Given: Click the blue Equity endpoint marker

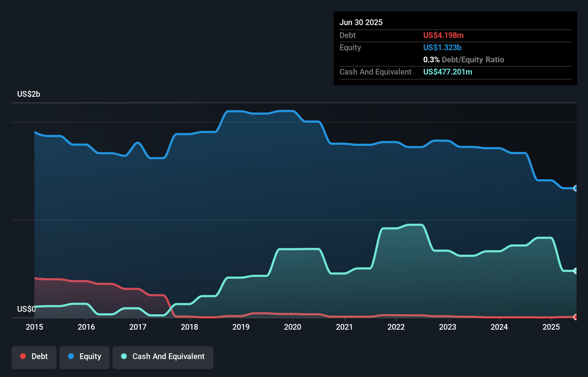Looking at the screenshot, I should click(575, 188).
